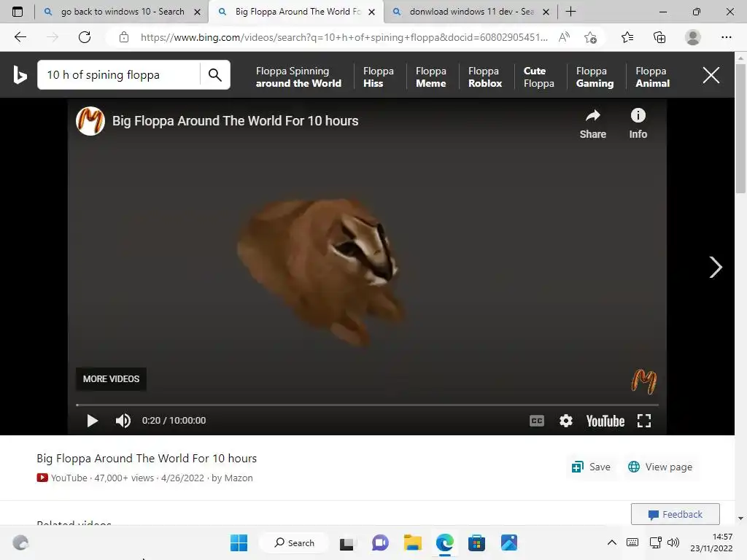747x560 pixels.
Task: Click video title in player overlay
Action: tap(236, 121)
